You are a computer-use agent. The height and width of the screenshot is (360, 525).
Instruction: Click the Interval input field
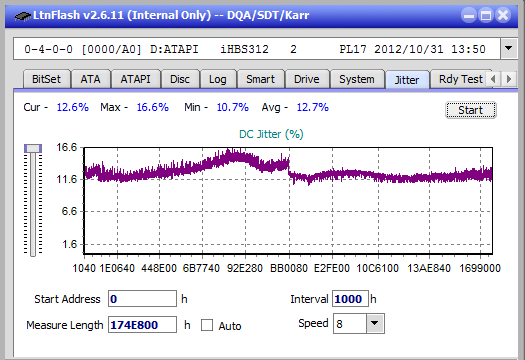click(x=350, y=299)
